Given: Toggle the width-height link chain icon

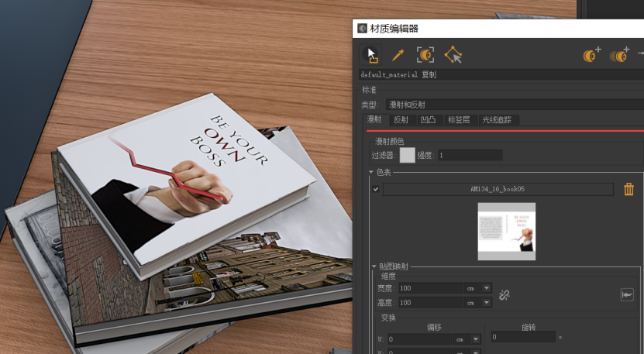Looking at the screenshot, I should [504, 295].
